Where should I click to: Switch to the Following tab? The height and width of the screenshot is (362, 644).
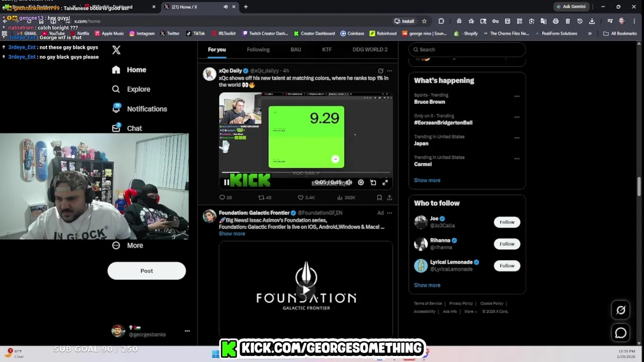[258, 49]
